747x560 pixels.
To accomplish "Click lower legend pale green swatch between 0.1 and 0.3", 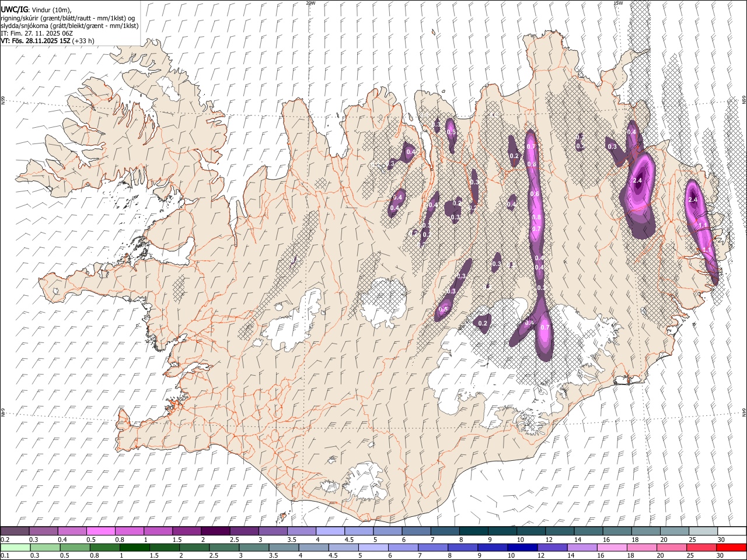I will pos(15,547).
